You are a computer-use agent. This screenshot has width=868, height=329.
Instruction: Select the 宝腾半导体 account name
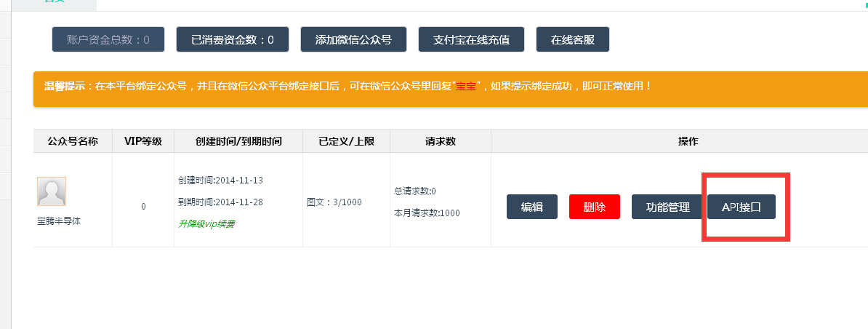[58, 221]
